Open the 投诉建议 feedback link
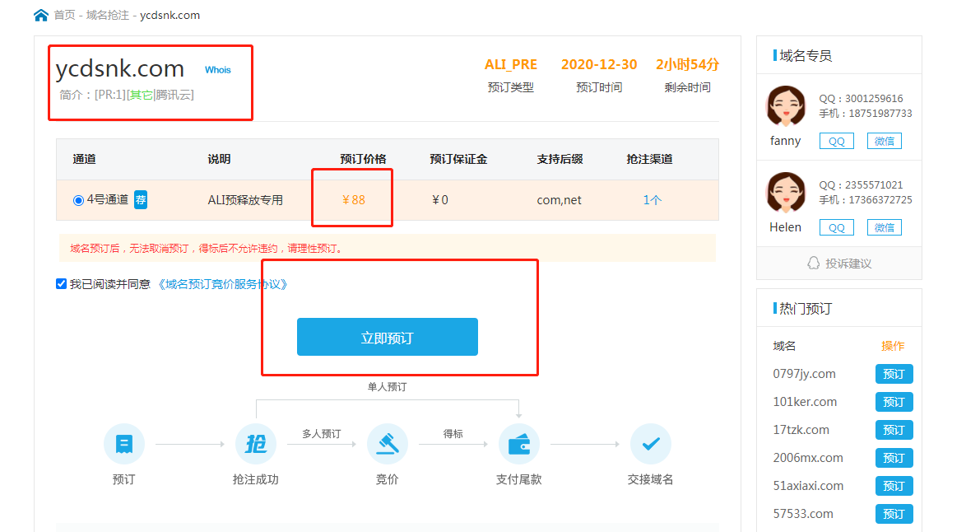980x532 pixels. [x=838, y=264]
